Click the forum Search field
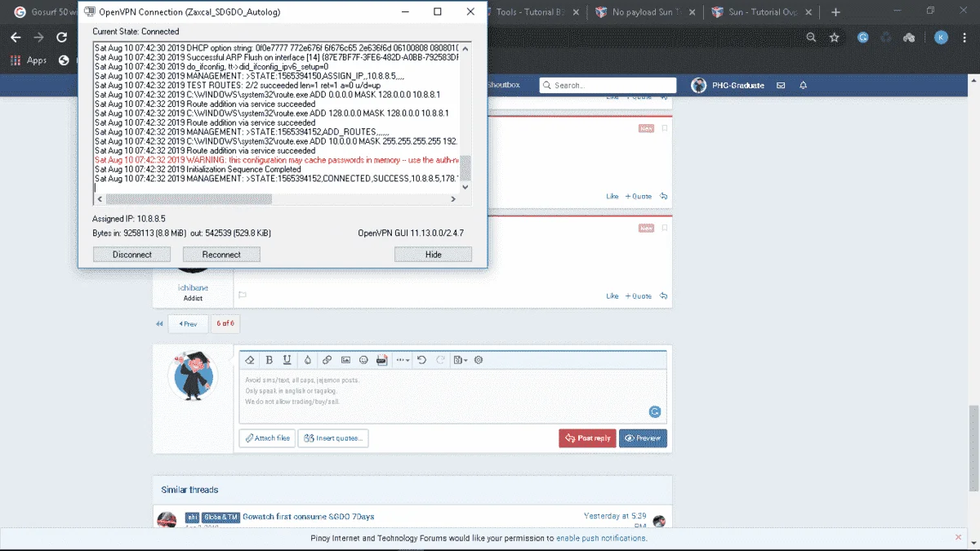This screenshot has width=980, height=551. click(x=608, y=85)
